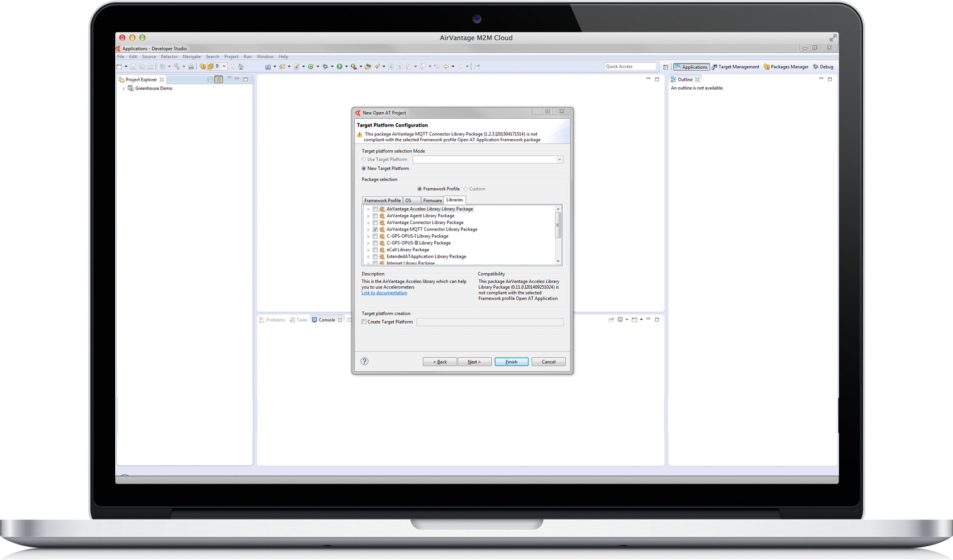The width and height of the screenshot is (953, 560).
Task: Click the Debug bug icon in toolbar
Action: tap(325, 67)
